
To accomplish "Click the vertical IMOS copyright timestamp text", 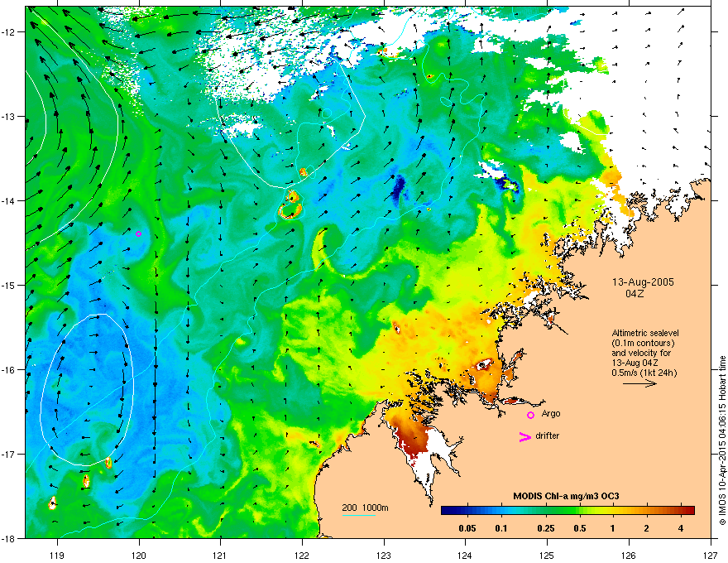I will [x=722, y=440].
